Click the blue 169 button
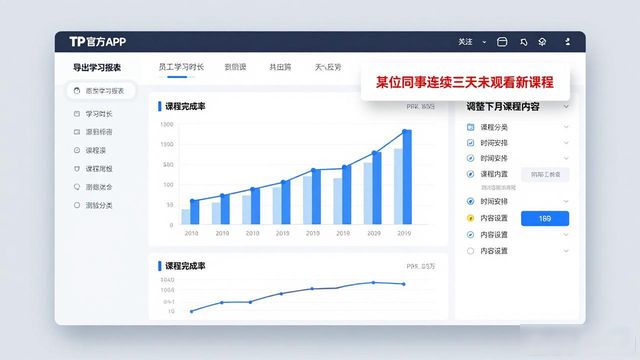The width and height of the screenshot is (640, 360). [545, 218]
